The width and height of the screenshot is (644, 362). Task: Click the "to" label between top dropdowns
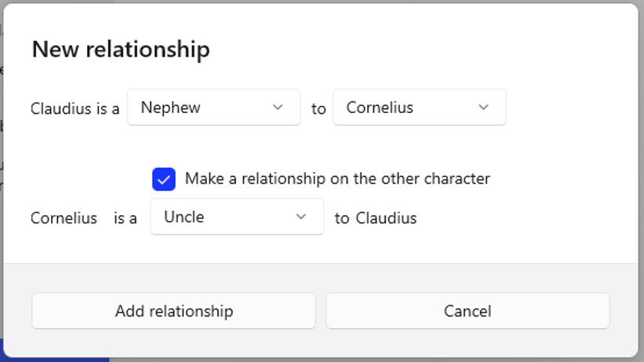click(x=318, y=109)
